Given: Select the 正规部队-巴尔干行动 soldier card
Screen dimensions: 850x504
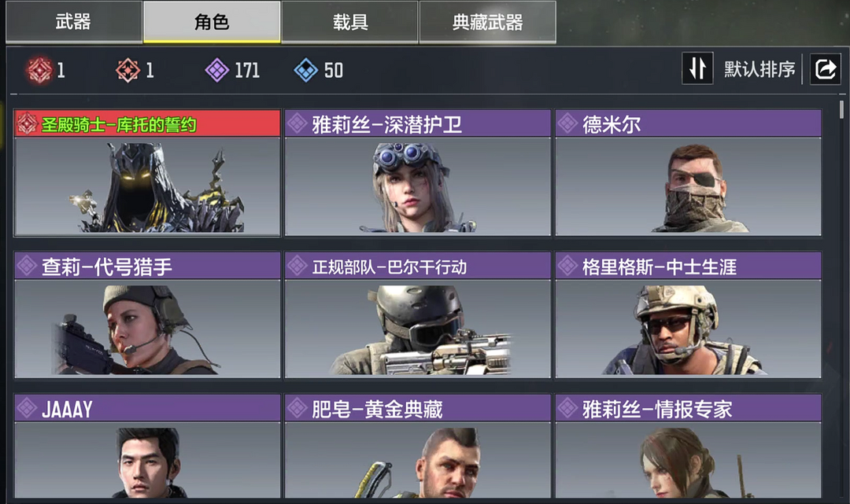Looking at the screenshot, I should 417,315.
